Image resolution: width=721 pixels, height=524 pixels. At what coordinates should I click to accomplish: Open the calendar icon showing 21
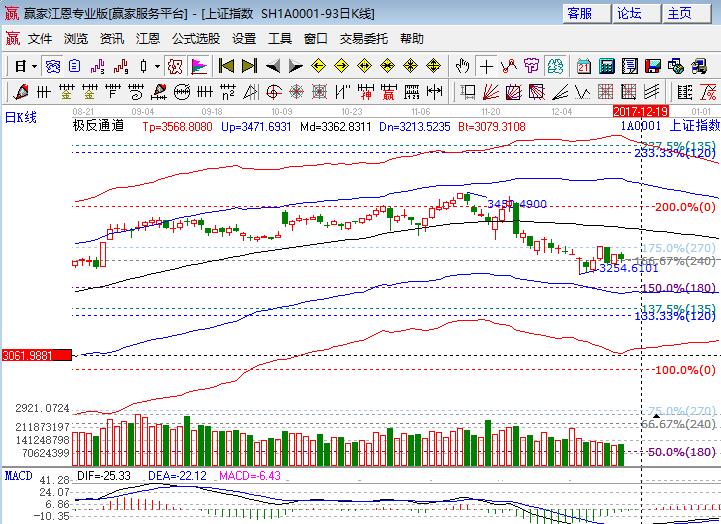pos(584,67)
